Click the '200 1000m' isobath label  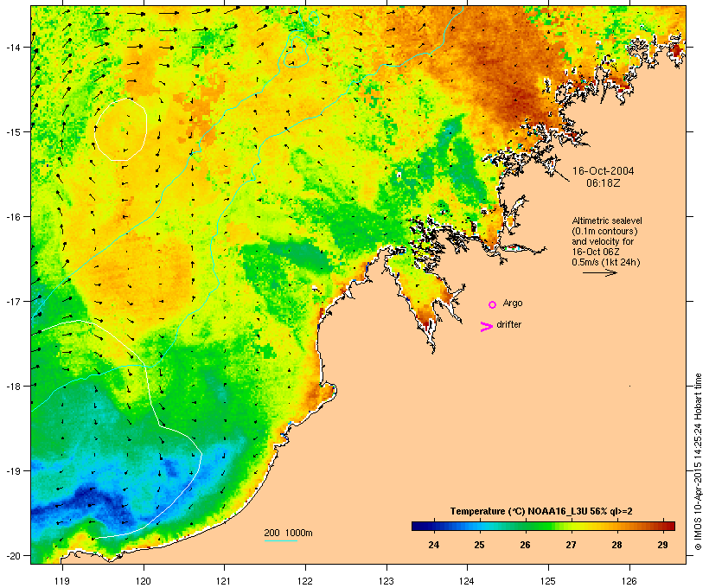tap(288, 533)
